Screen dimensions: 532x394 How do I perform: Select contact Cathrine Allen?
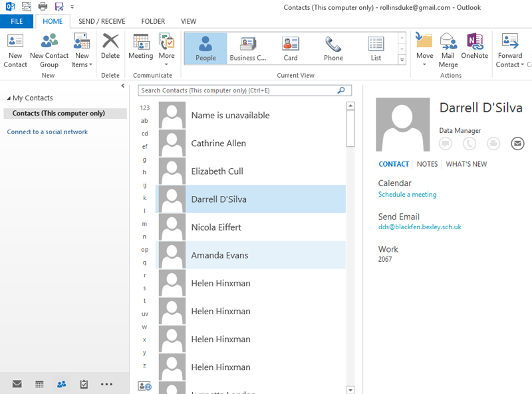(x=251, y=144)
